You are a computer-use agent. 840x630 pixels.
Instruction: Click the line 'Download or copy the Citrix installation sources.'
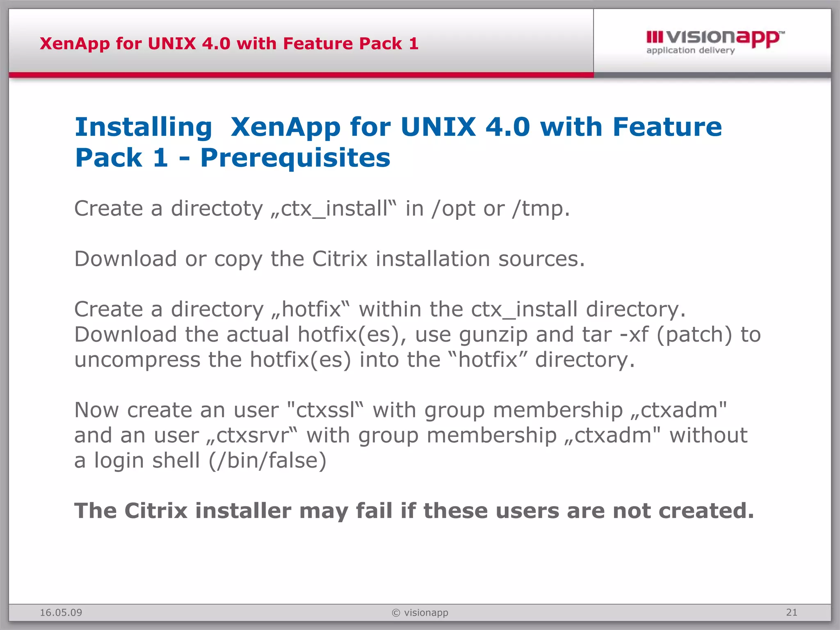click(329, 259)
